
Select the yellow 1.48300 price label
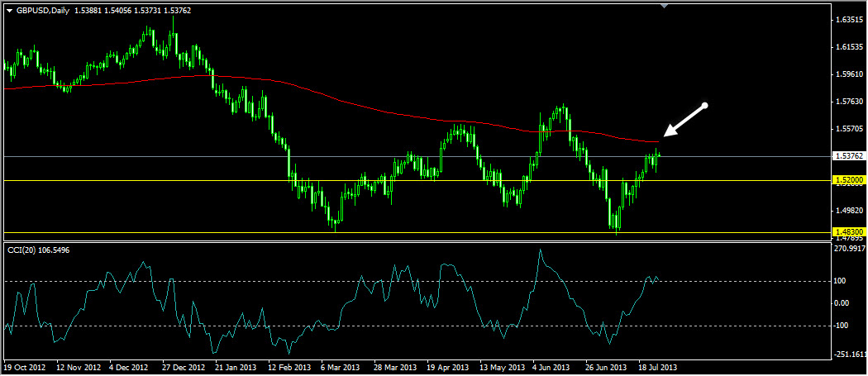[x=848, y=231]
